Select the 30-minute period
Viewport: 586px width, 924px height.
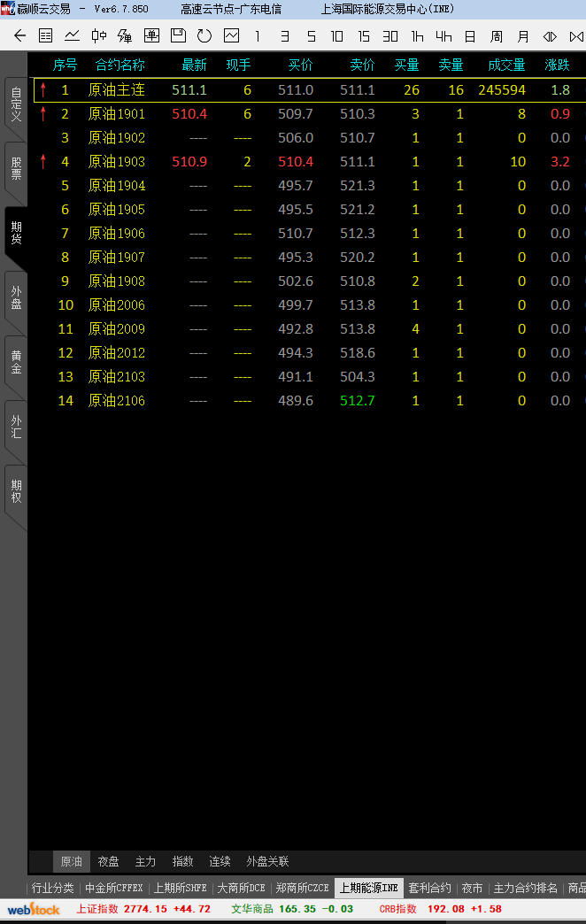390,36
